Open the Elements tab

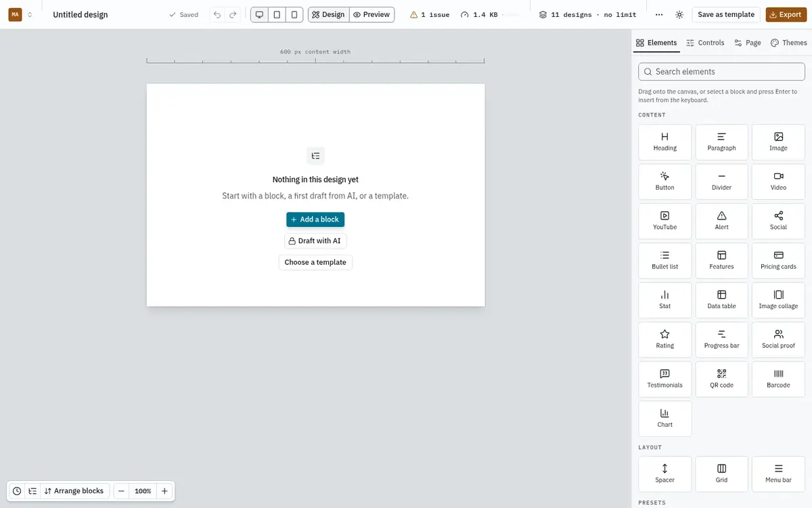(656, 43)
